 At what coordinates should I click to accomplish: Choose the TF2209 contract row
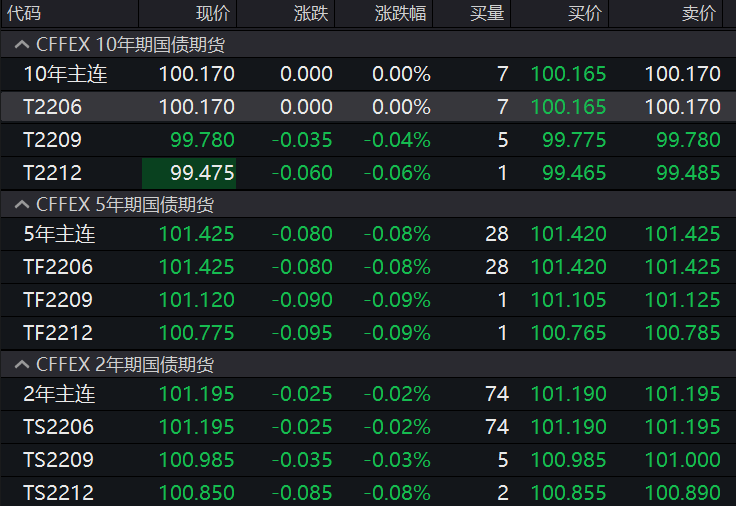tap(58, 300)
